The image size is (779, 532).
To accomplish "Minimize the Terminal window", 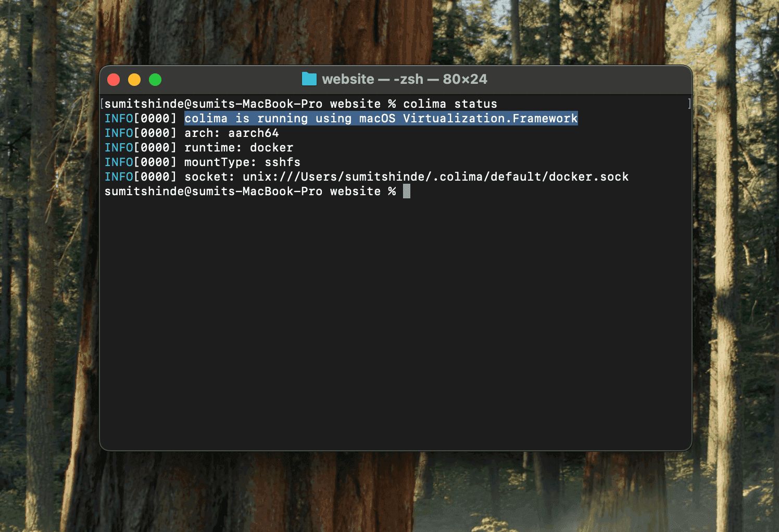I will coord(134,79).
